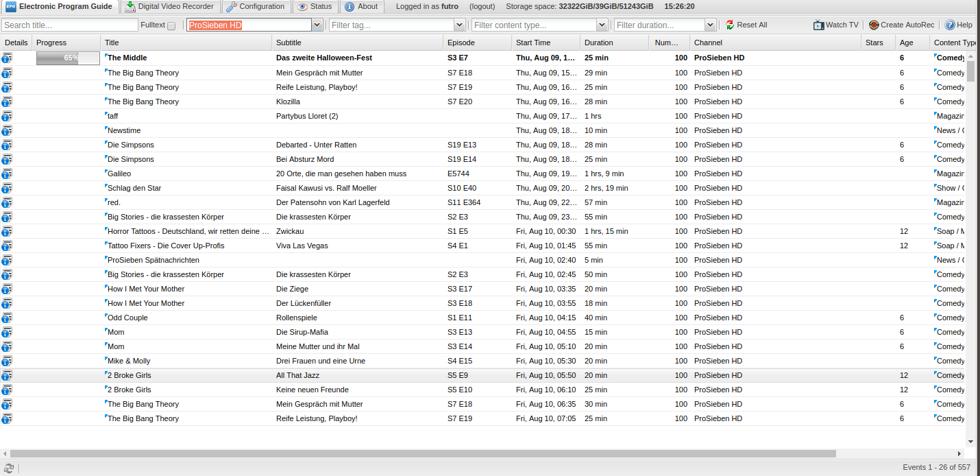Screen dimensions: 980x476
Task: View details of Debarted - Unter Ratten
Action: [x=7, y=145]
